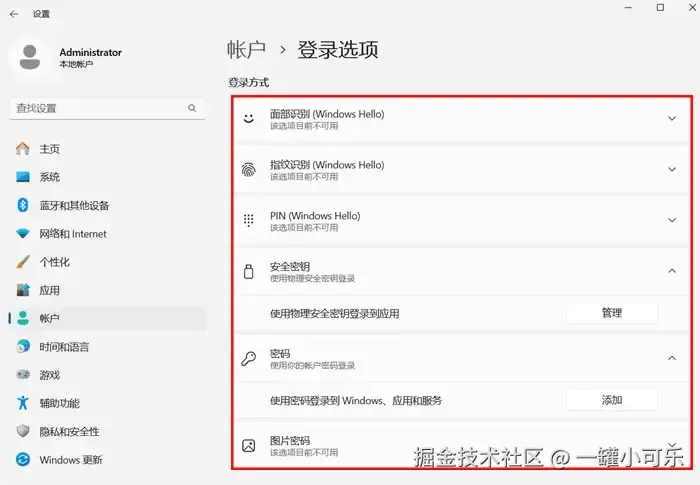
Task: Click the 主页 home icon
Action: click(x=23, y=149)
